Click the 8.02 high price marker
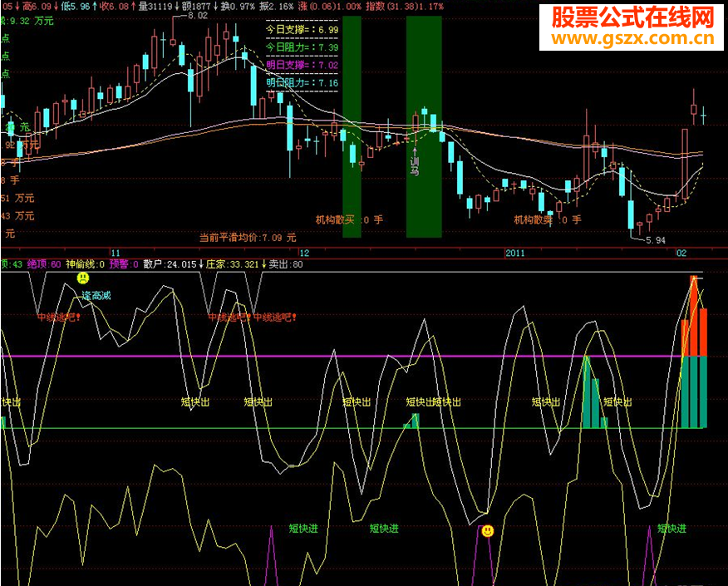Image resolution: width=728 pixels, height=586 pixels. 197,15
